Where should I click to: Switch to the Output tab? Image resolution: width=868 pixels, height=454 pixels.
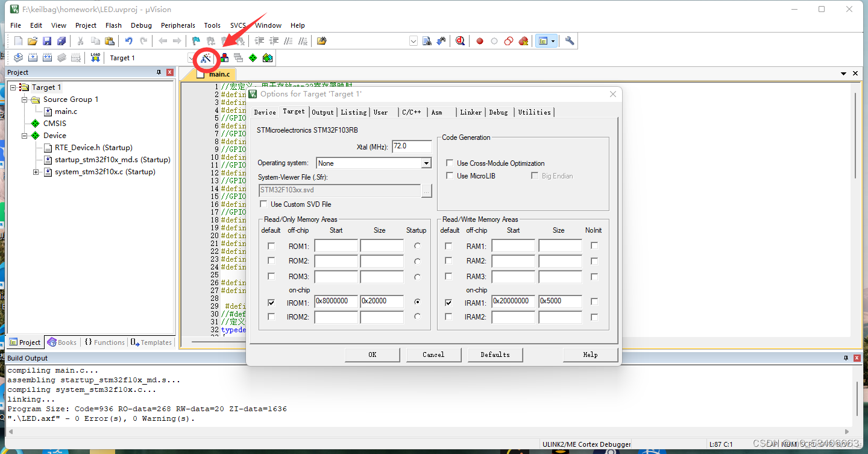pos(322,112)
